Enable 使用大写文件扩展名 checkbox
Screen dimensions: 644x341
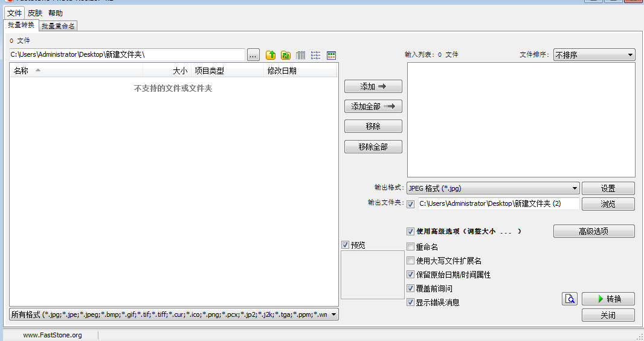click(x=411, y=261)
